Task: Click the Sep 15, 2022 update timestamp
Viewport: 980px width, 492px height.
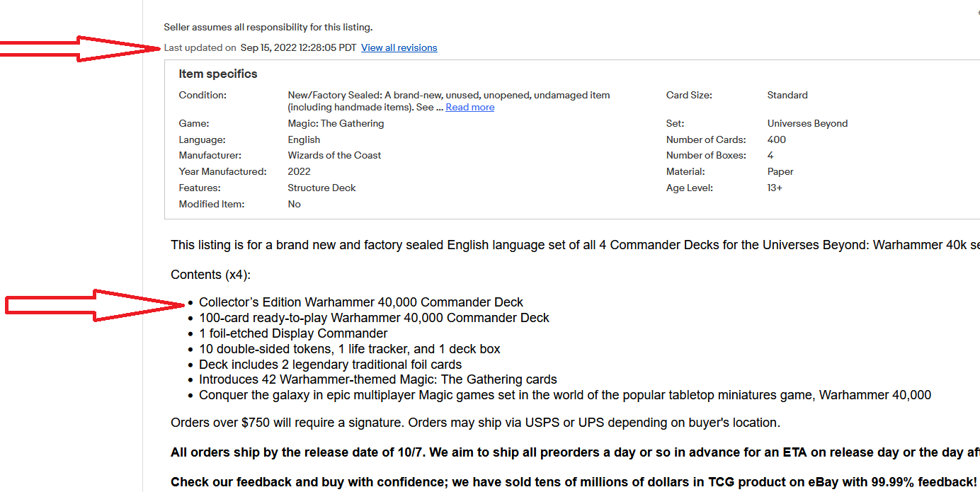Action: pos(298,48)
